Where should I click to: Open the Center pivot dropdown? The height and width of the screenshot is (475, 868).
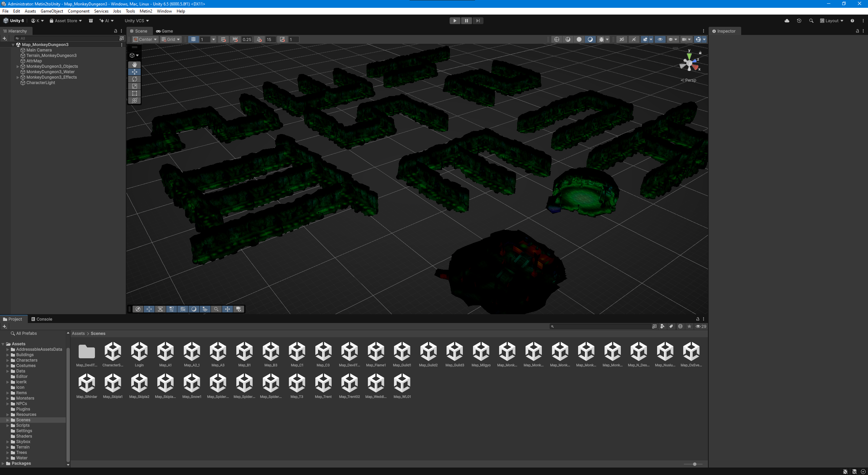click(145, 39)
